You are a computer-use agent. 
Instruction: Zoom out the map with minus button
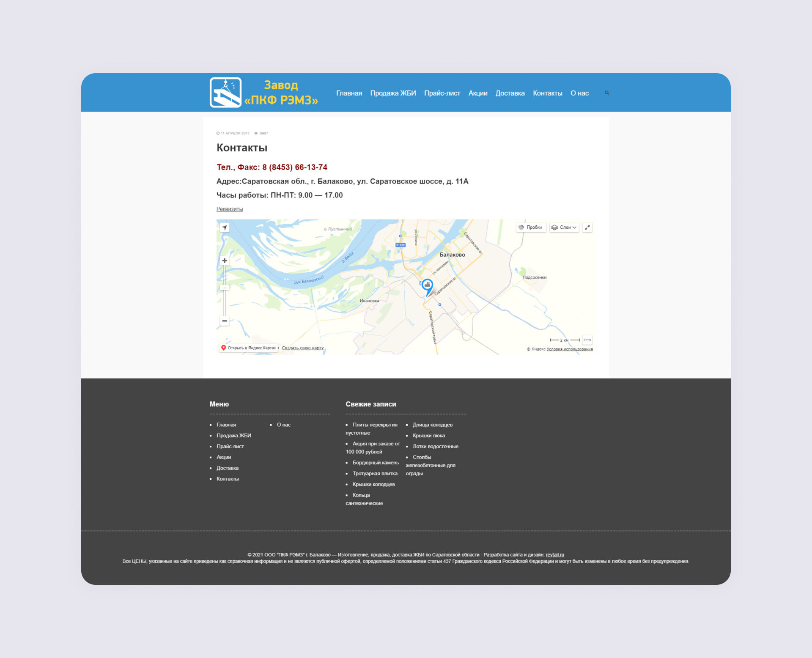[x=225, y=321]
